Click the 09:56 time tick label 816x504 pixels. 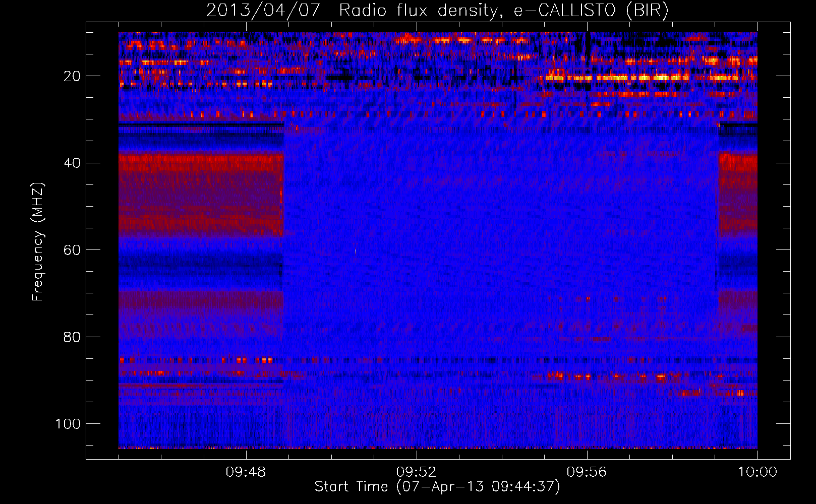point(587,472)
